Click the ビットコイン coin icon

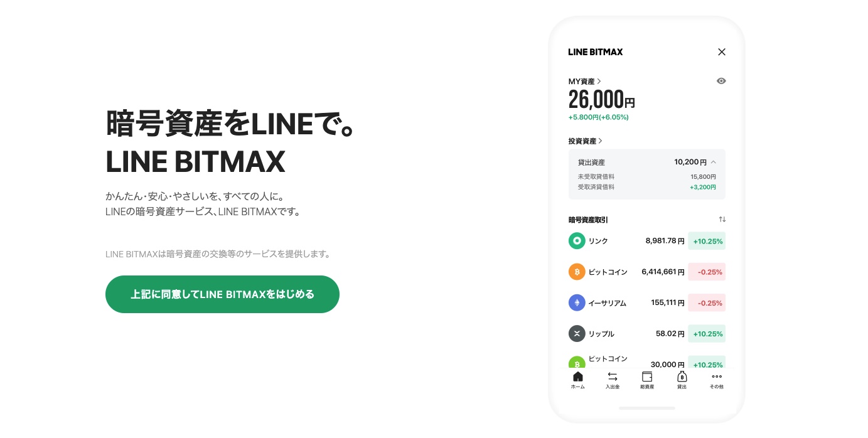577,272
